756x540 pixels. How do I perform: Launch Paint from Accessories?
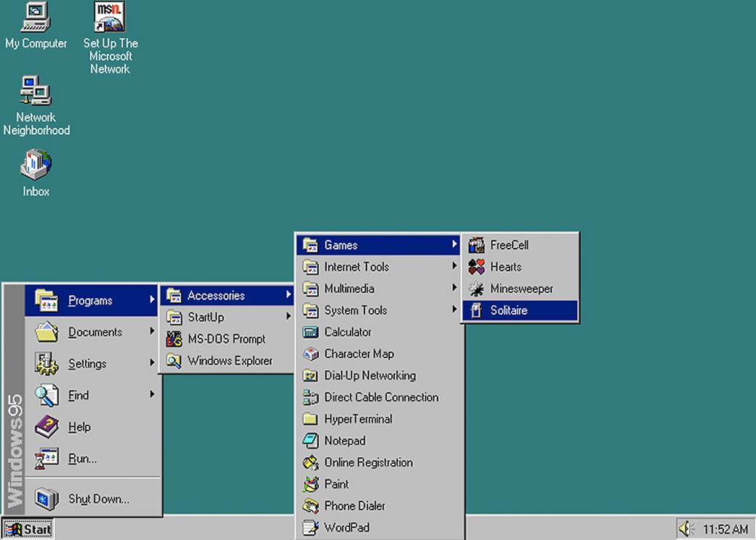[x=334, y=484]
